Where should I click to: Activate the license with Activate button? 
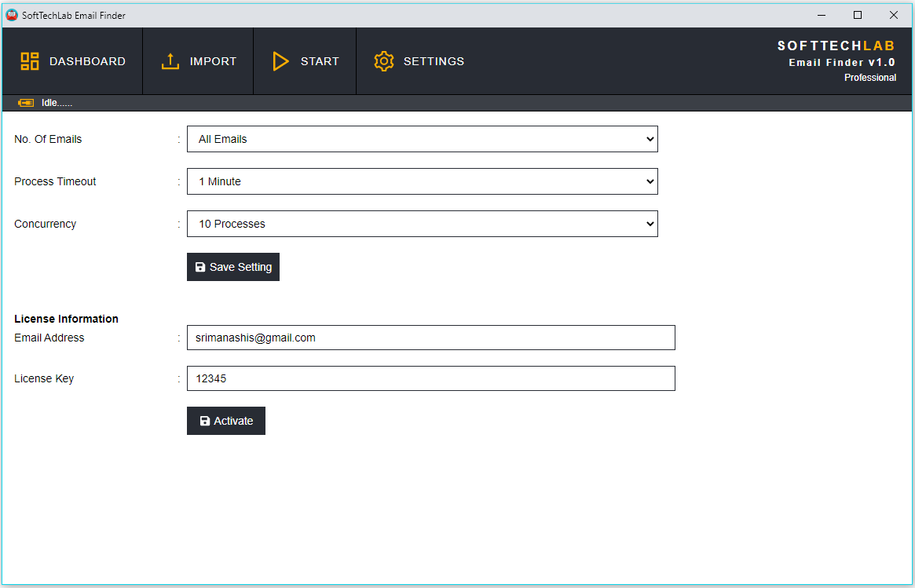(226, 421)
